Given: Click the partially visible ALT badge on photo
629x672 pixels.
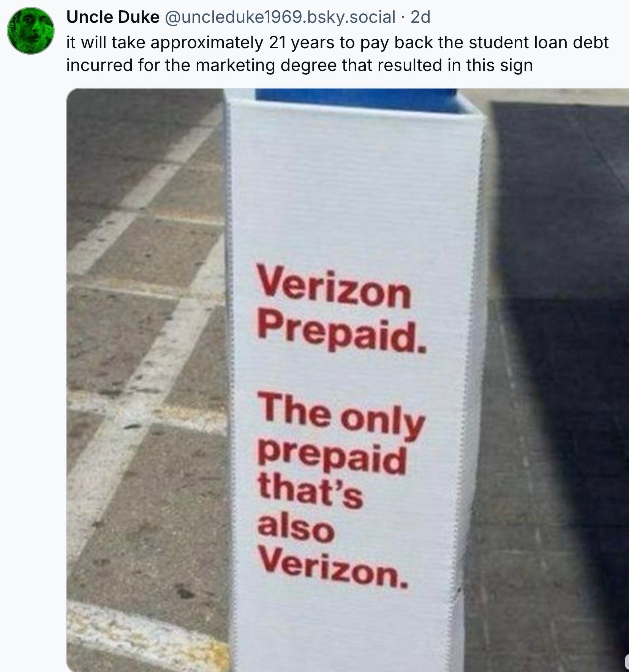Looking at the screenshot, I should (x=627, y=661).
